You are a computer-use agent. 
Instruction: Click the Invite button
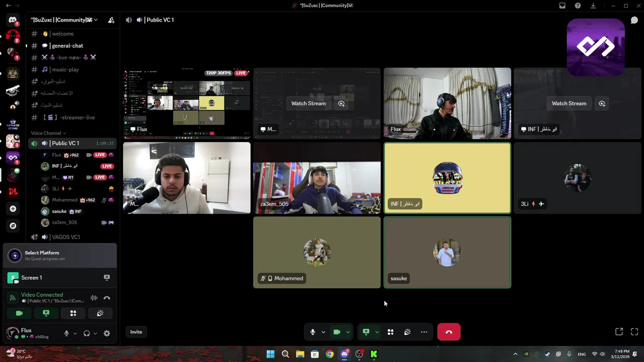coord(136,332)
